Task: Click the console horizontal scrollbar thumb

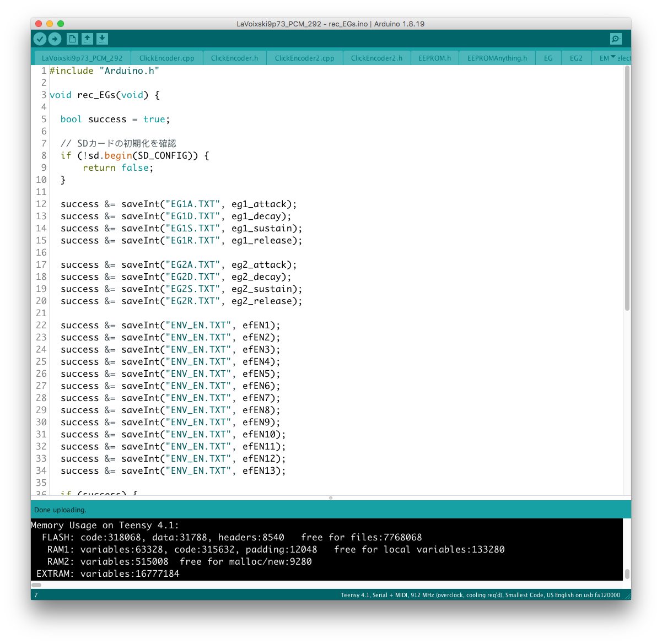Action: click(x=36, y=585)
